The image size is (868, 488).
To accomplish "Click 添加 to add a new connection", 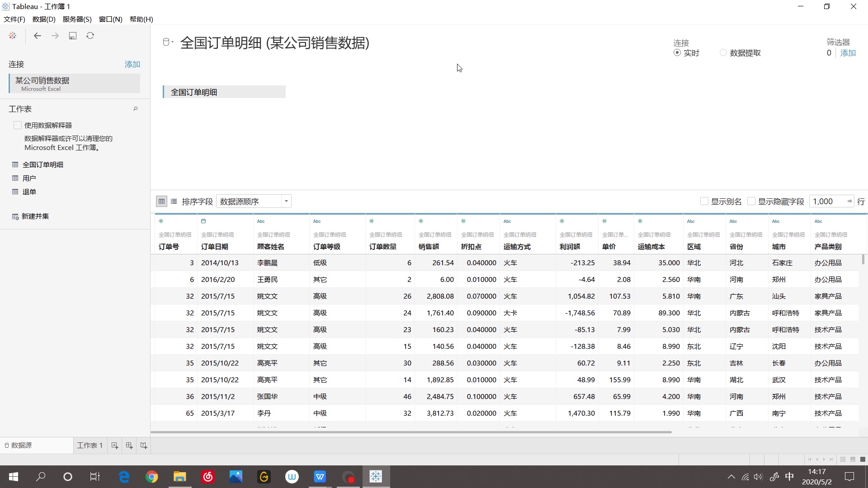I will coord(132,65).
